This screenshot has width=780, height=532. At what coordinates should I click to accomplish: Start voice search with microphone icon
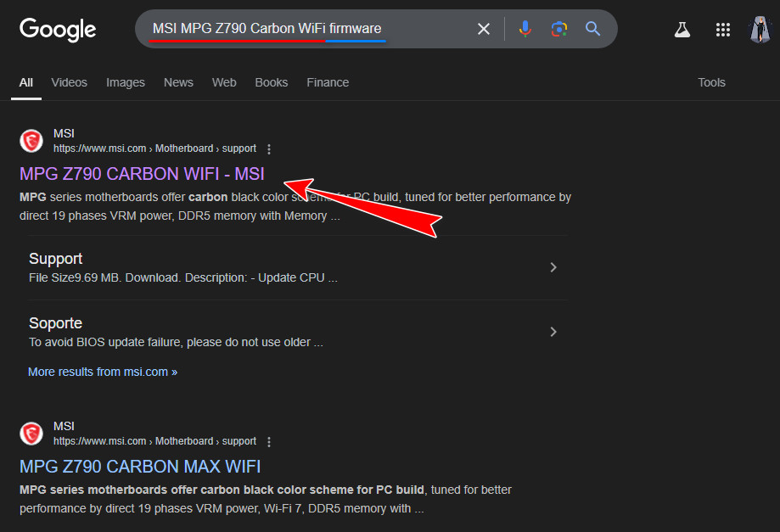525,29
